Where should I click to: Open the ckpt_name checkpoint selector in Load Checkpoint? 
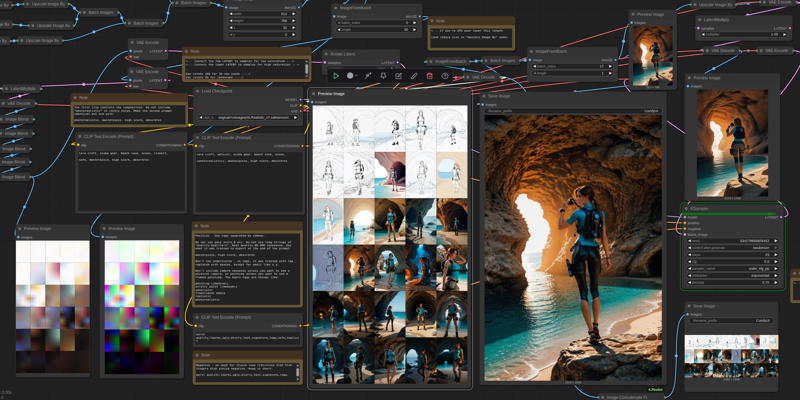[x=249, y=117]
